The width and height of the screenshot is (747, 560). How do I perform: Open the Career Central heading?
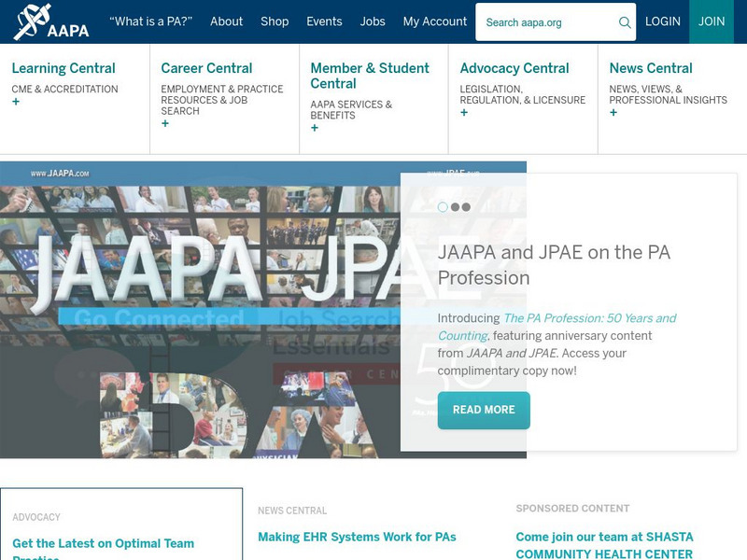tap(206, 68)
